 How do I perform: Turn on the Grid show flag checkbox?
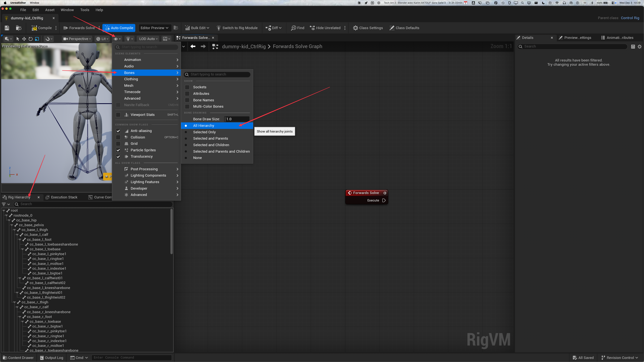[118, 144]
